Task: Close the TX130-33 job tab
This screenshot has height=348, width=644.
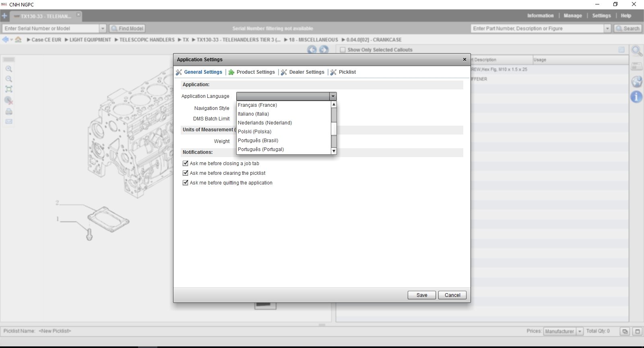Action: (78, 14)
